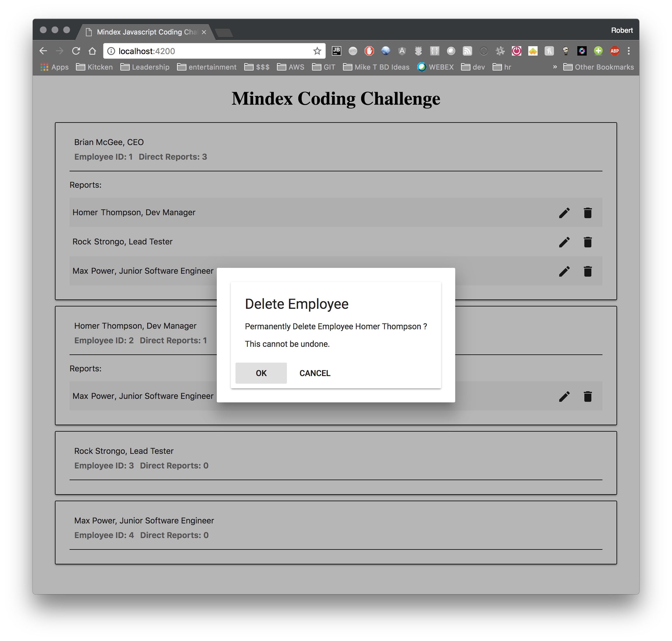Expand the hidden bookmarks overflow chevron
This screenshot has height=641, width=672.
555,67
